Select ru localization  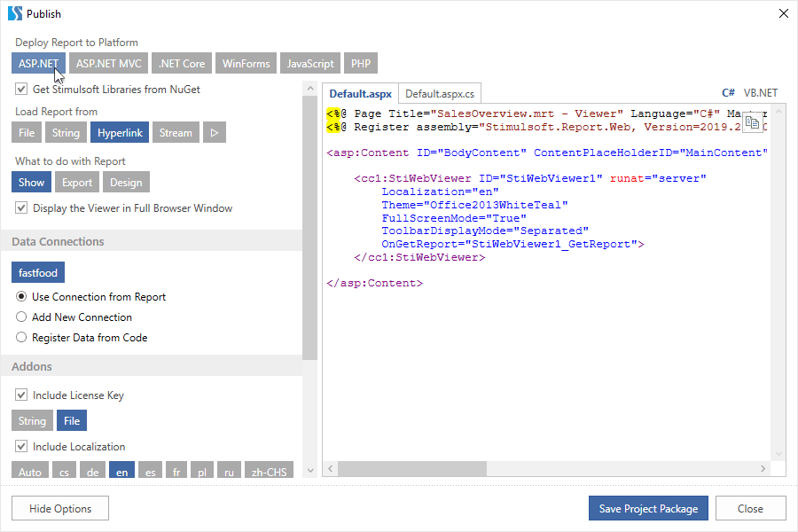pyautogui.click(x=229, y=471)
